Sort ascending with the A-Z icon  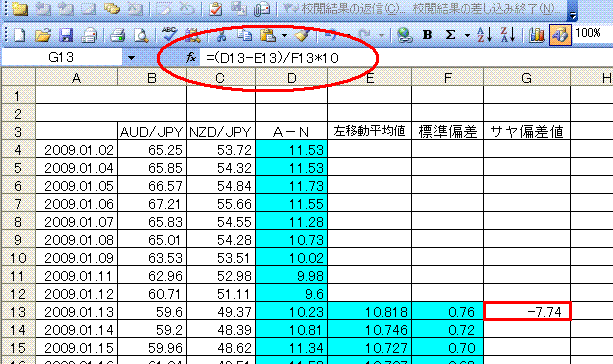pyautogui.click(x=484, y=35)
